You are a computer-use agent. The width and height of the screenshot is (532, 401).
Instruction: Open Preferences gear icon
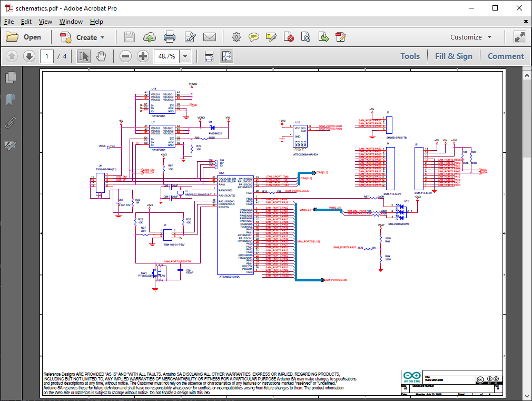click(237, 37)
